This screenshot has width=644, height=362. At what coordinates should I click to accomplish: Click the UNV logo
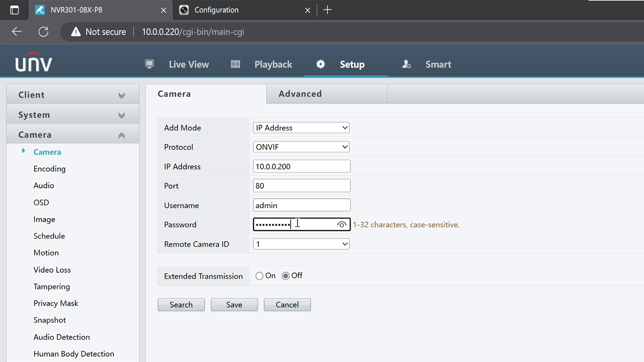click(34, 62)
